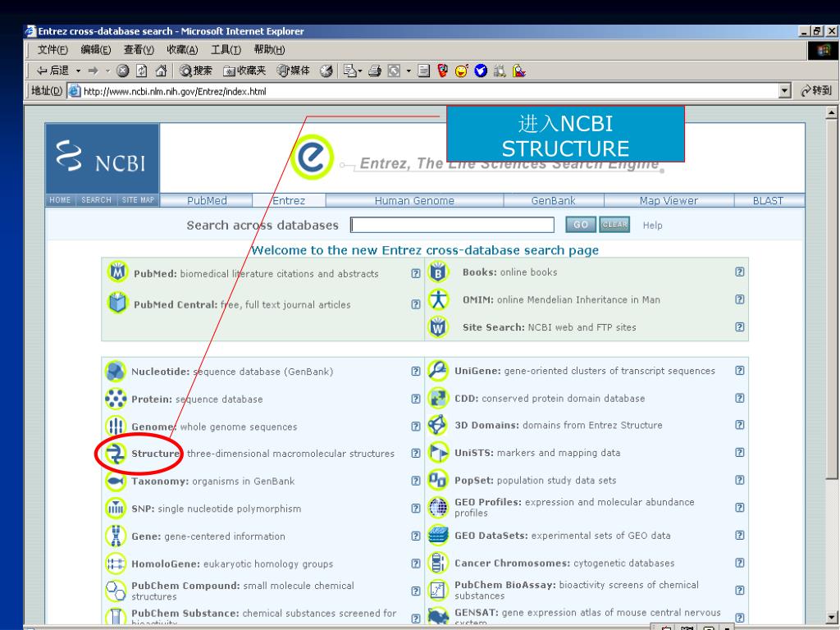Open the Structure database link
The height and width of the screenshot is (630, 840).
pos(156,453)
